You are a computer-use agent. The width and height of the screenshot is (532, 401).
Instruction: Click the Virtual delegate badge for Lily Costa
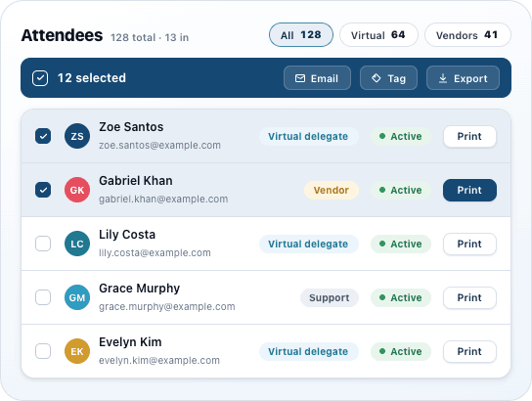click(309, 244)
